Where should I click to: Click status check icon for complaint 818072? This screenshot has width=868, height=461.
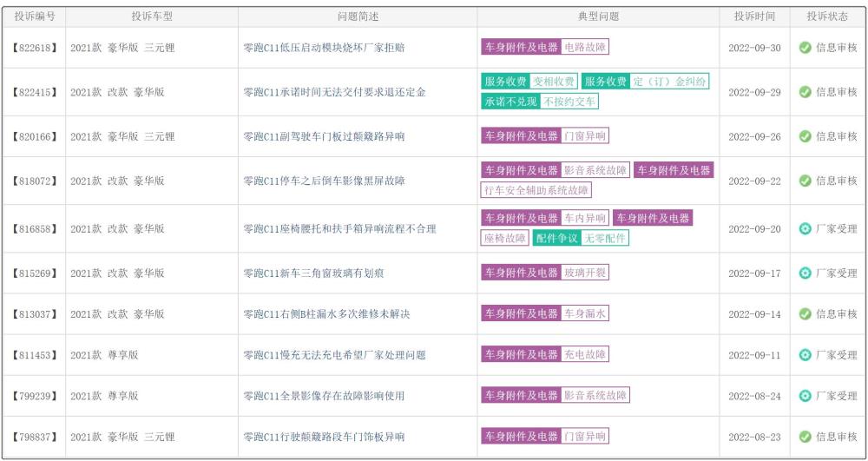(x=805, y=181)
